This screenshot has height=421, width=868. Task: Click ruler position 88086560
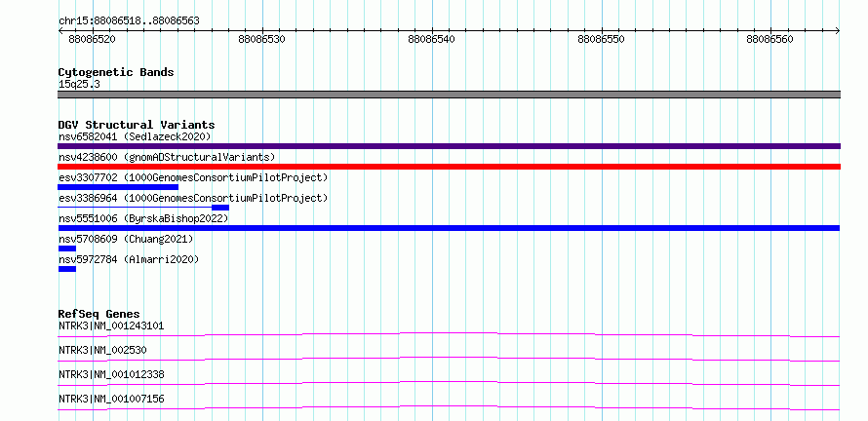[x=770, y=40]
